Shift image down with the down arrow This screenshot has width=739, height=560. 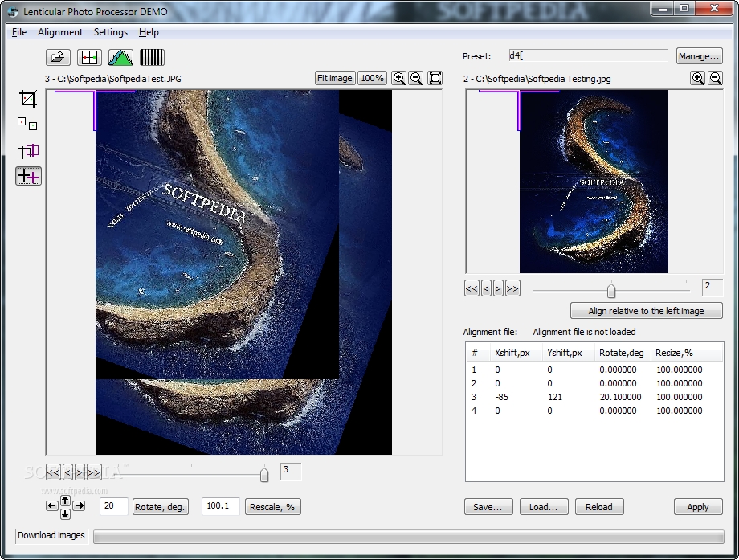(65, 514)
